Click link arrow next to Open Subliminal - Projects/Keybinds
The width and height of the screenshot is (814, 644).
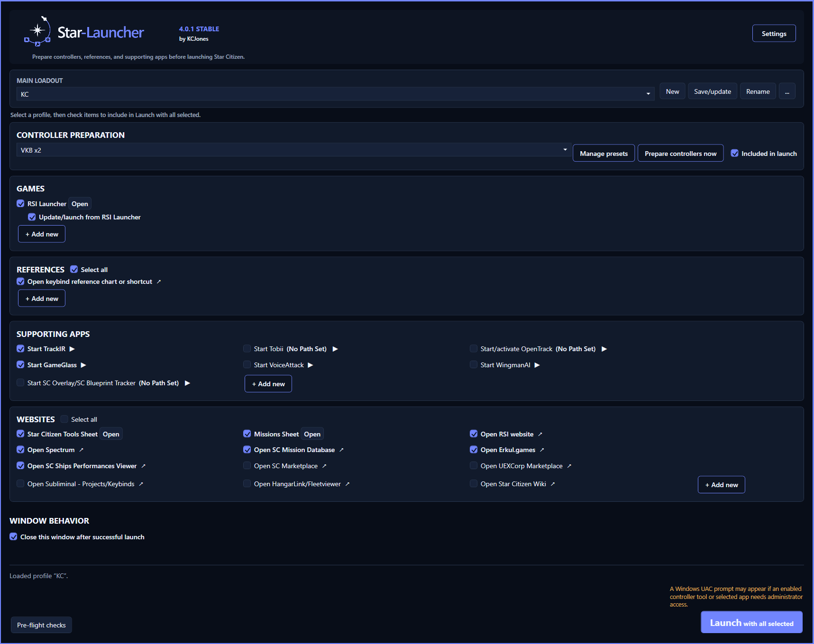pos(141,484)
